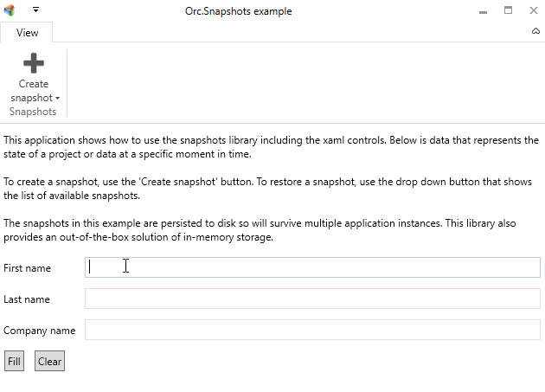Image resolution: width=545 pixels, height=392 pixels.
Task: Focus the First name text box
Action: coord(312,267)
